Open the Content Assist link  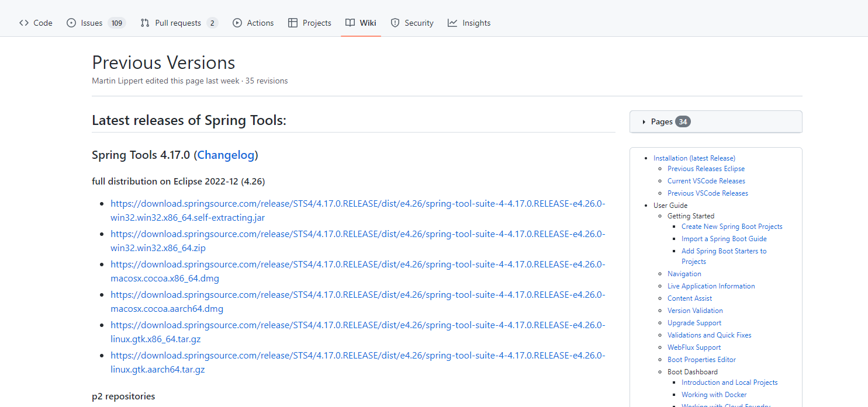click(690, 298)
